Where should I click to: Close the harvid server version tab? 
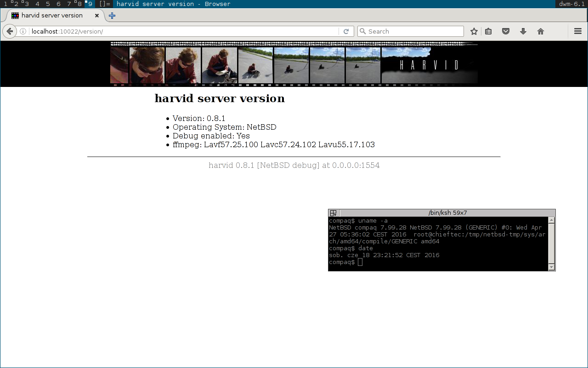coord(97,15)
